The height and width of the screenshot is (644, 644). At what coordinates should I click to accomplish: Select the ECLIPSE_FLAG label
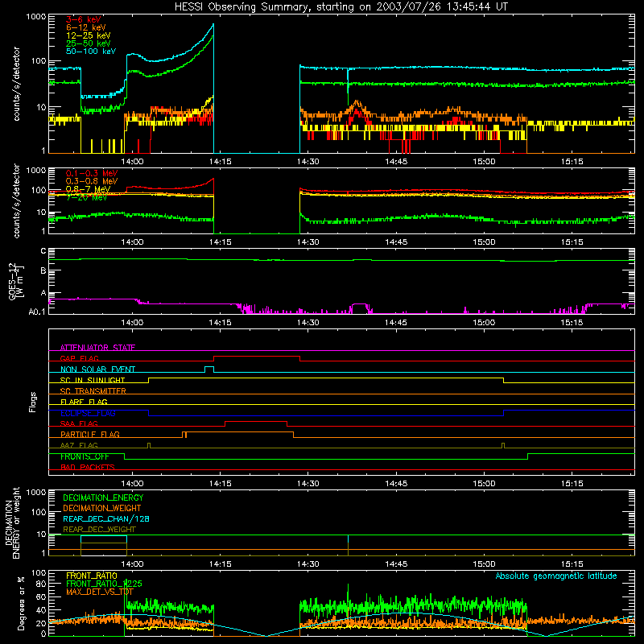click(88, 413)
